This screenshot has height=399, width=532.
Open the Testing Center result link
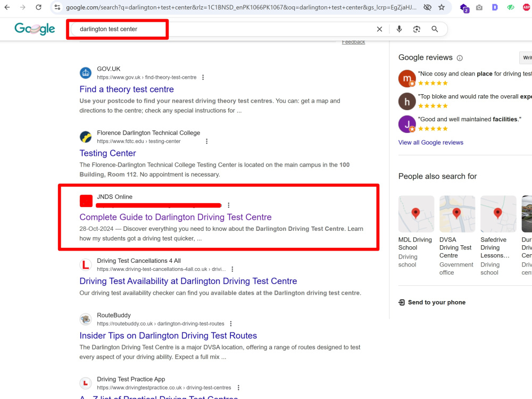[x=107, y=153]
